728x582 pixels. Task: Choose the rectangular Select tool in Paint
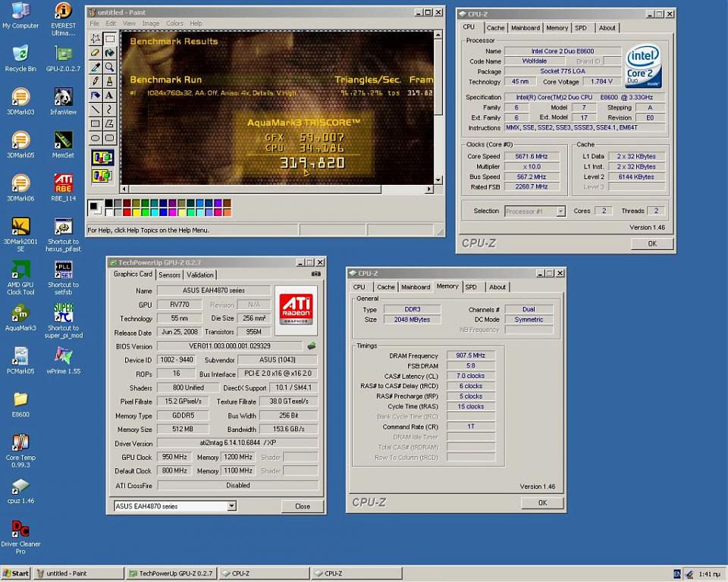[109, 39]
